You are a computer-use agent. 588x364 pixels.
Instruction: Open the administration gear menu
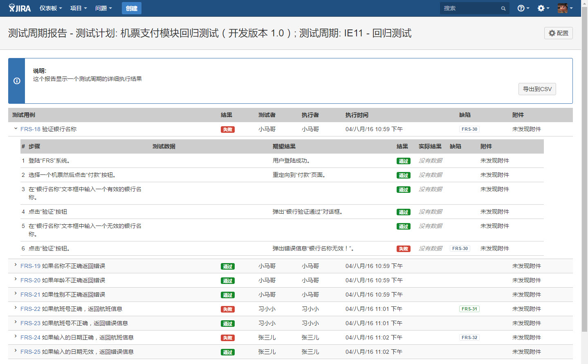543,8
